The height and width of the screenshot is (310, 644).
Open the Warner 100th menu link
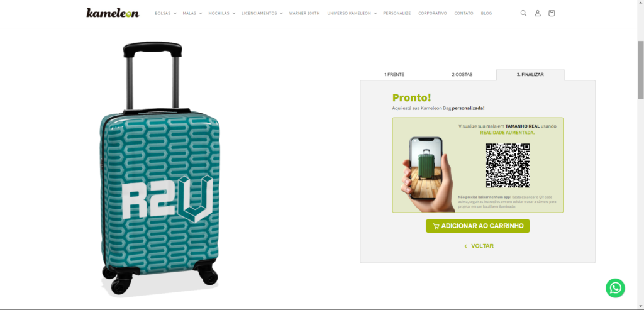tap(304, 13)
